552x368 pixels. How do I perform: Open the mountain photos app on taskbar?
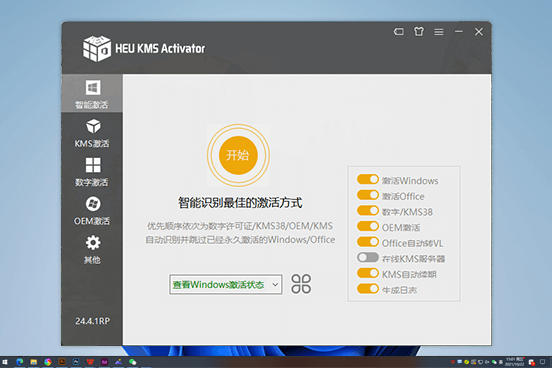pyautogui.click(x=119, y=362)
